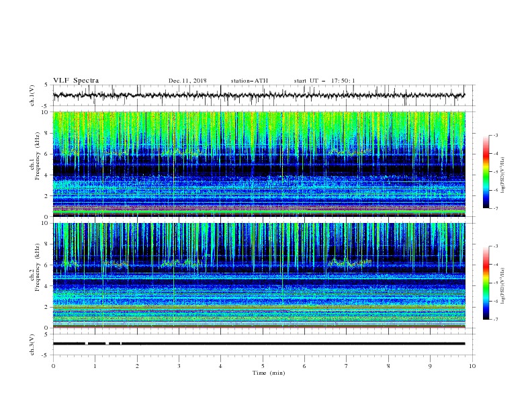
Task: Click the black ch.3 signal bar
Action: [x=259, y=344]
